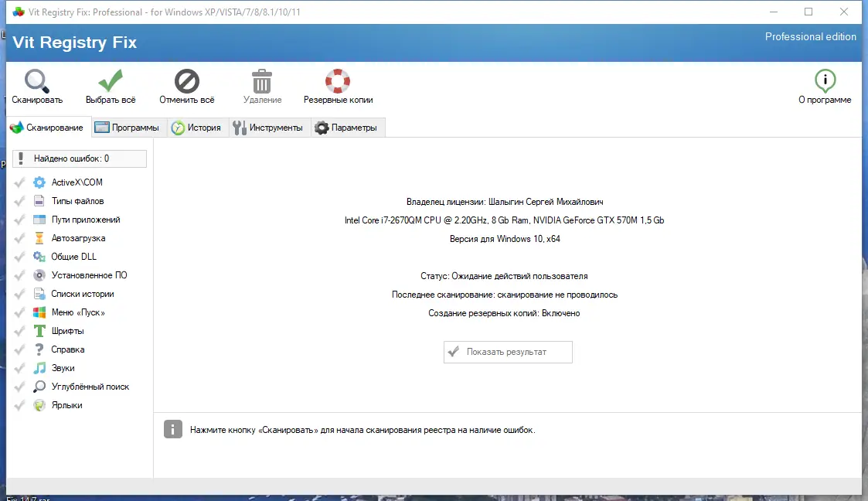Click the Установленное ПО disc icon
The height and width of the screenshot is (501, 868).
tap(39, 275)
